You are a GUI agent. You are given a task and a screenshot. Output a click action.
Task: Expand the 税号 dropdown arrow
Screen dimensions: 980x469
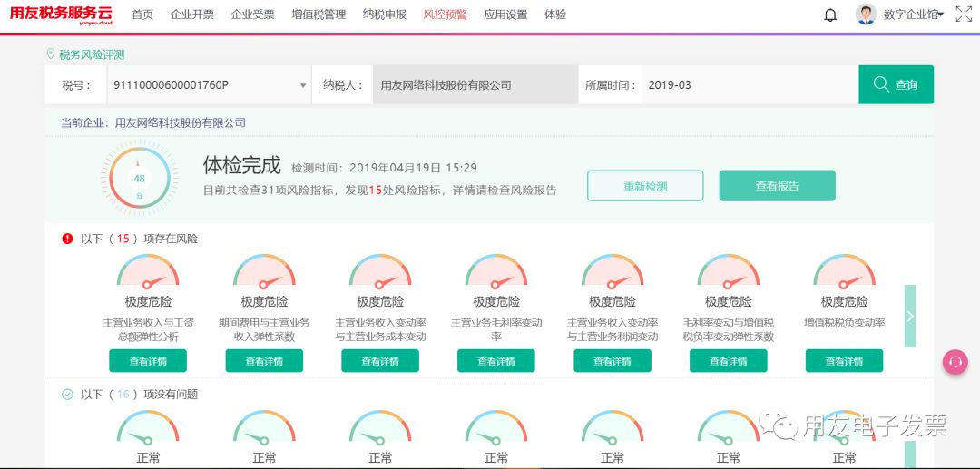pos(303,85)
